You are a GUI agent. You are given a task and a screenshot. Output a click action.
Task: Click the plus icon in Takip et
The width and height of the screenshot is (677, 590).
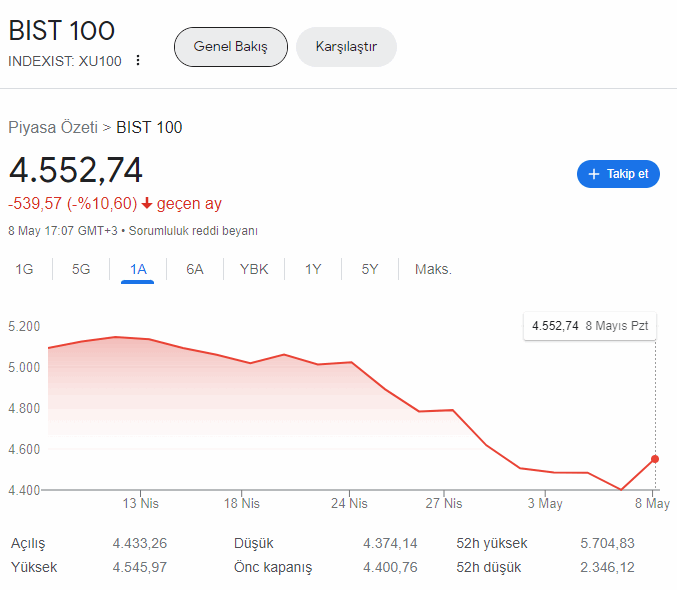(594, 174)
